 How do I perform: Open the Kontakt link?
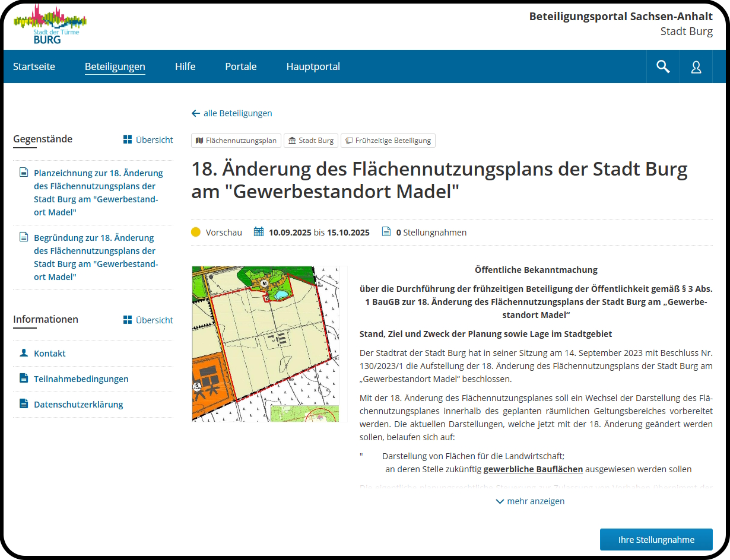click(x=50, y=354)
